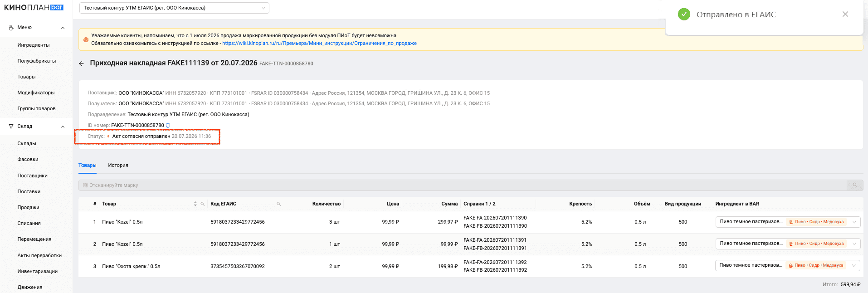
Task: Open Поставщики in the sidebar
Action: pos(32,176)
